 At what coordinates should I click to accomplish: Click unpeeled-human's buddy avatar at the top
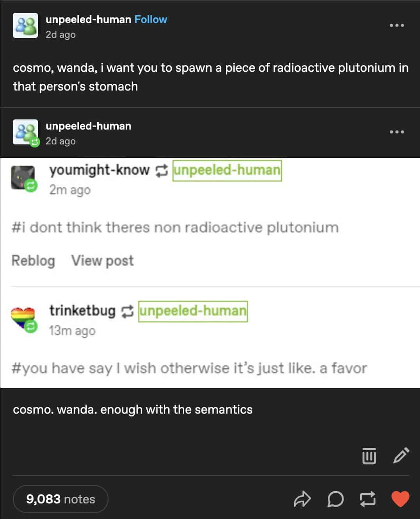[25, 25]
